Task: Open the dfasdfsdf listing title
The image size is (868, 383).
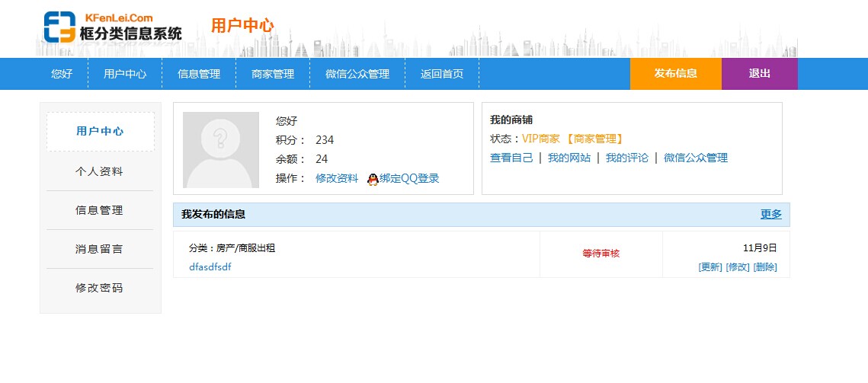Action: [210, 267]
